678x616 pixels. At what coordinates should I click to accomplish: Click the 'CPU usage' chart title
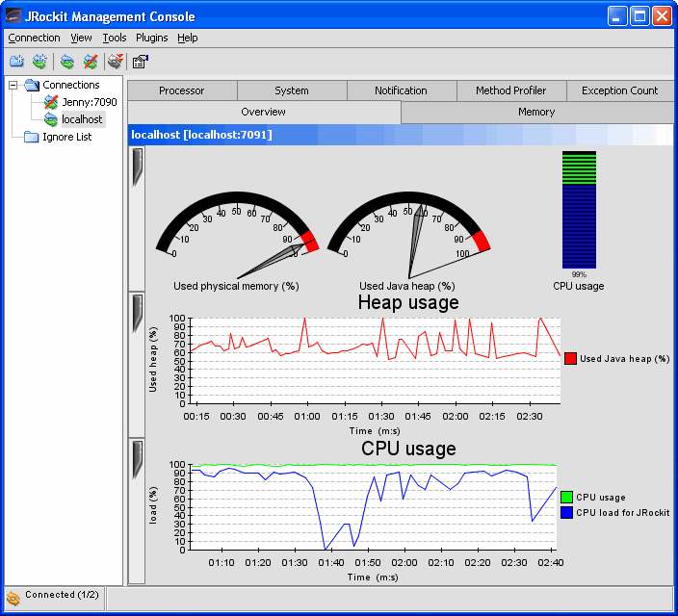[x=408, y=449]
